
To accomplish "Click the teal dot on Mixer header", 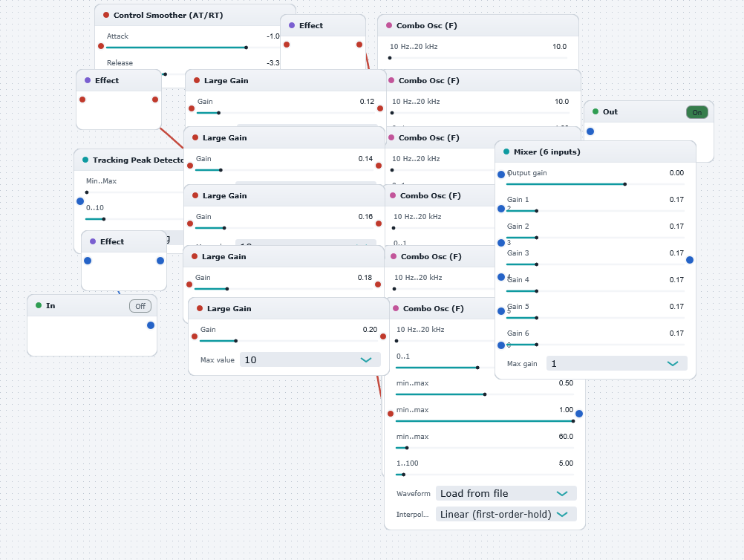I will [506, 152].
